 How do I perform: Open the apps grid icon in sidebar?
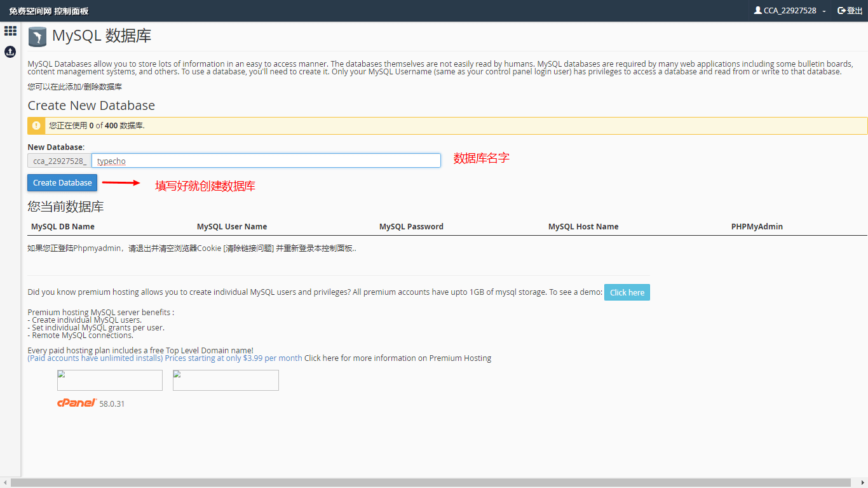tap(10, 30)
